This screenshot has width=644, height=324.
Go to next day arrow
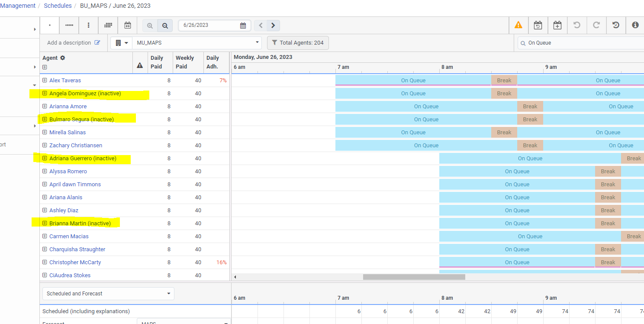tap(273, 25)
